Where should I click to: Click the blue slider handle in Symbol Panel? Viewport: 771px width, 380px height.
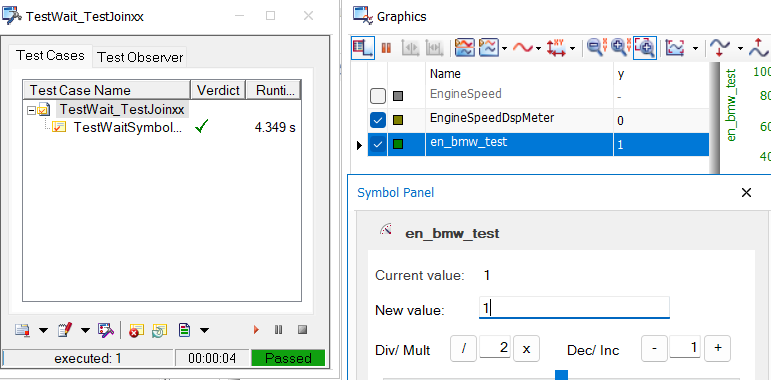(x=562, y=375)
